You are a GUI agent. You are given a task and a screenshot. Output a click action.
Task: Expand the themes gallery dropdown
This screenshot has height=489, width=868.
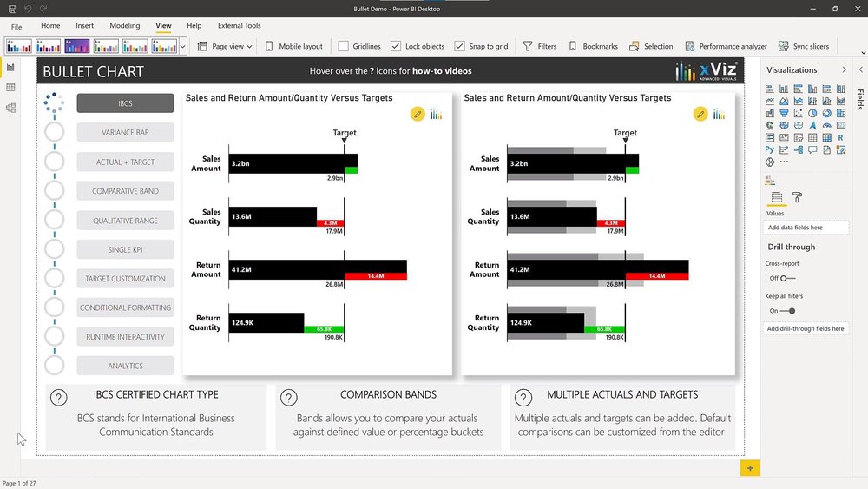(x=182, y=46)
